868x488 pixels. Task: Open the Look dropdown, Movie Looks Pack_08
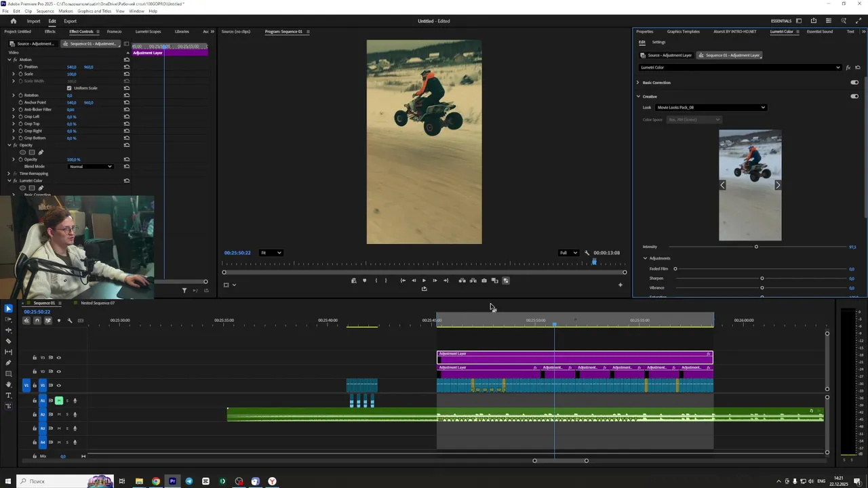click(x=709, y=107)
